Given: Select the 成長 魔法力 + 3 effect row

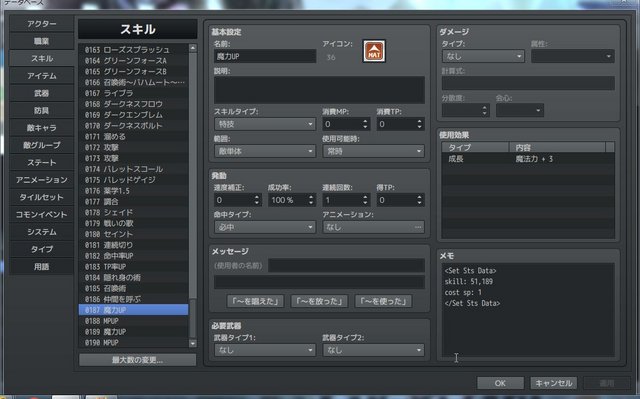Looking at the screenshot, I should click(x=528, y=159).
